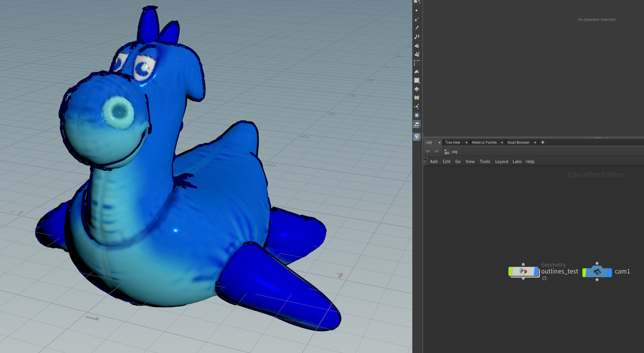Toggle the highlighted location pin icon
The width and height of the screenshot is (644, 353).
click(x=417, y=137)
